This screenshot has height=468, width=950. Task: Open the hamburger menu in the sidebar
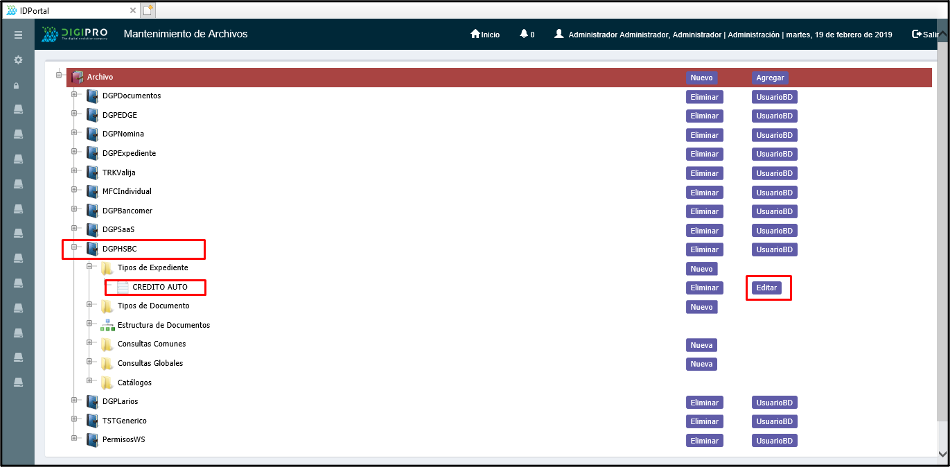pyautogui.click(x=17, y=35)
